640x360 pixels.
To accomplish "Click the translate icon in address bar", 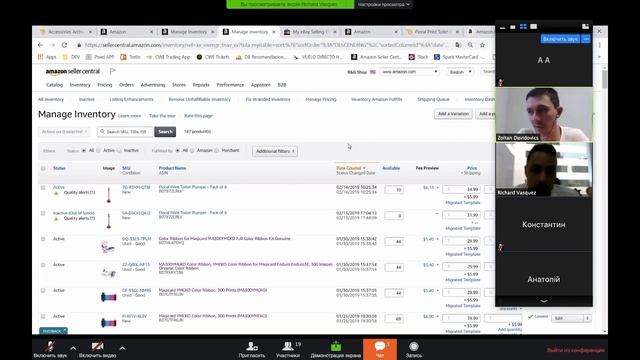I will point(458,45).
